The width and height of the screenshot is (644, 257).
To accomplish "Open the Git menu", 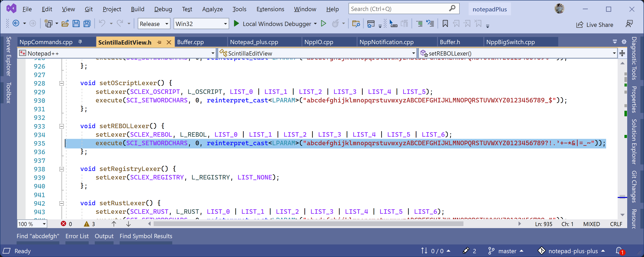I will (89, 9).
